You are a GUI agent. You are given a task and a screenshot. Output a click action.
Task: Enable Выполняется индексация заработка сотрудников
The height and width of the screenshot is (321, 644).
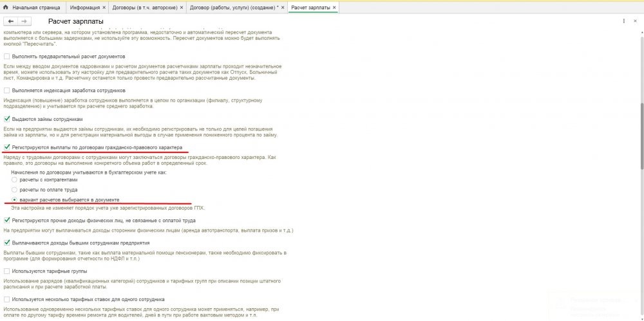tap(6, 90)
